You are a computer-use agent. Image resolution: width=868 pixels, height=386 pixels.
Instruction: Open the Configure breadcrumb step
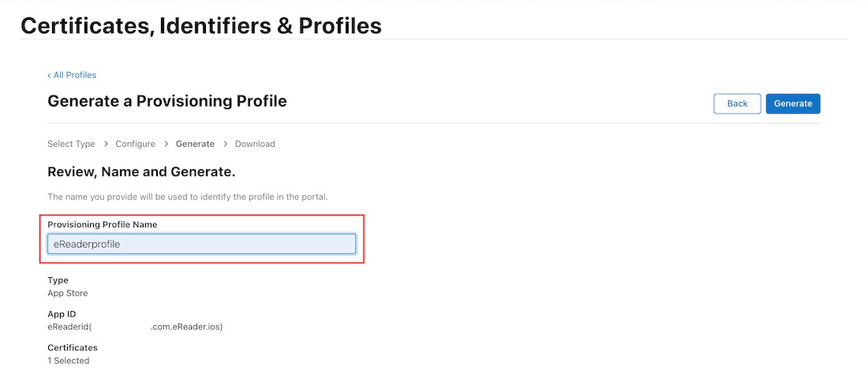(x=136, y=144)
